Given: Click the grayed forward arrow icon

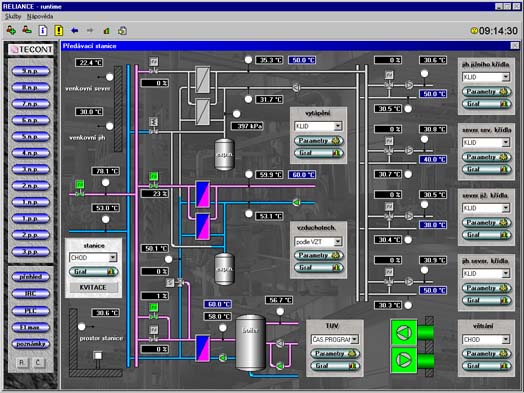Looking at the screenshot, I should click(x=90, y=31).
